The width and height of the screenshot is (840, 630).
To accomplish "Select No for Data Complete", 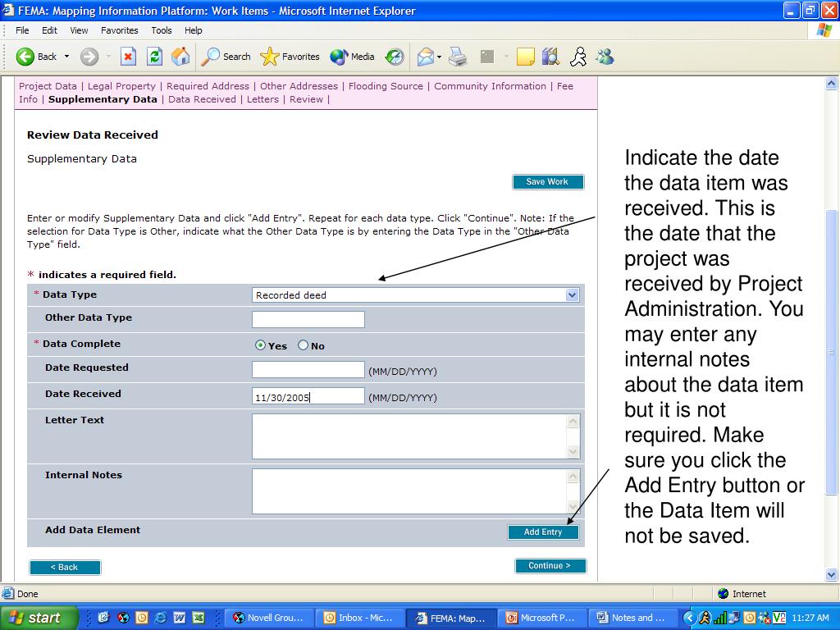I will point(304,345).
